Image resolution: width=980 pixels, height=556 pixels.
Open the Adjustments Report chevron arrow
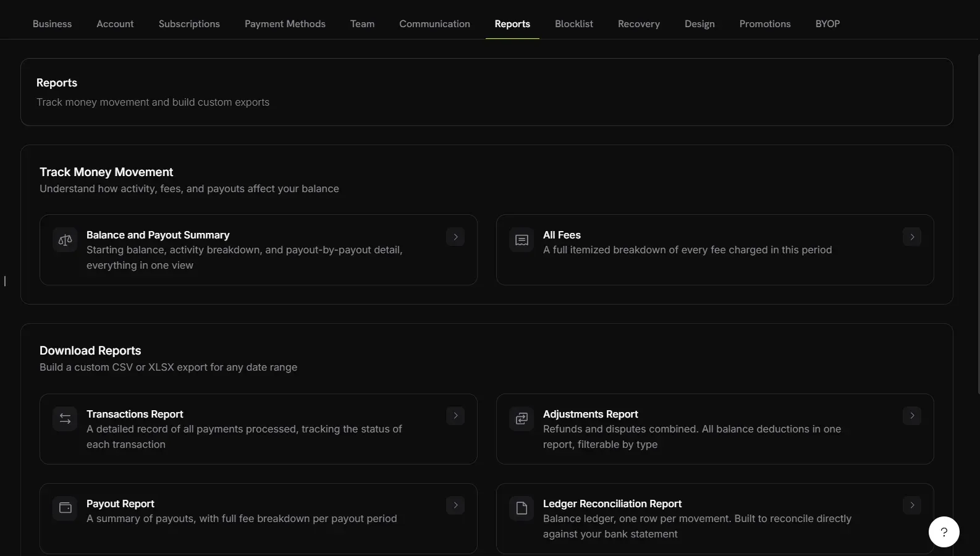pos(912,416)
